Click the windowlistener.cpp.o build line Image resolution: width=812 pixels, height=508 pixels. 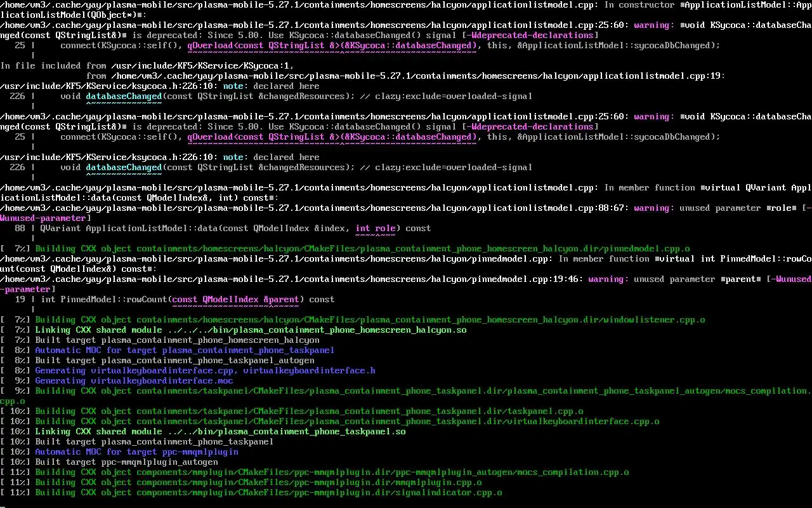[x=353, y=320]
